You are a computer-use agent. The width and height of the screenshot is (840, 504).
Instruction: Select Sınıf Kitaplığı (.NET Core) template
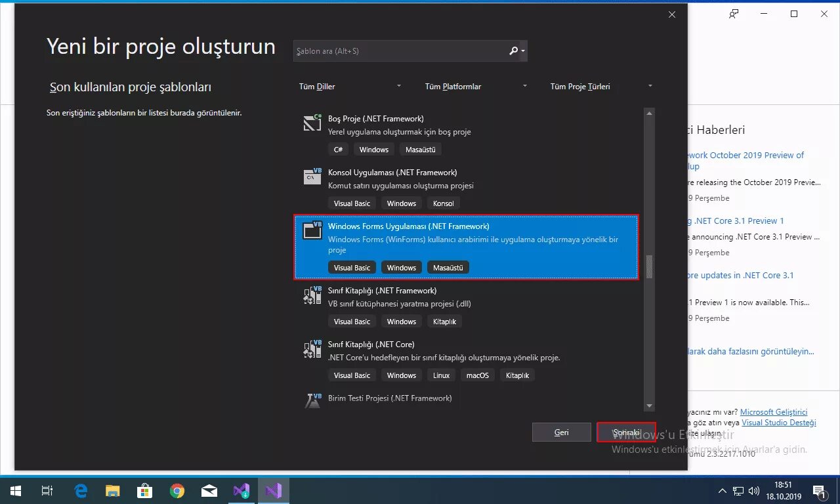coord(466,360)
